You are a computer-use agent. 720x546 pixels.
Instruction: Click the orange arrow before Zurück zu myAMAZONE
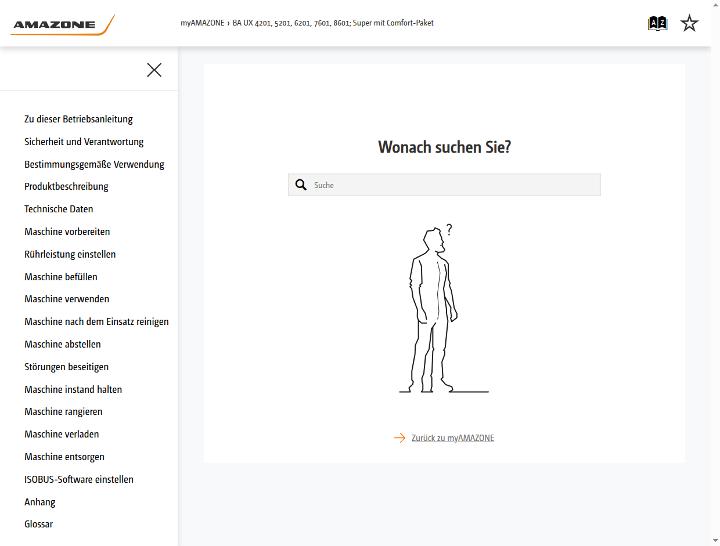tap(399, 438)
